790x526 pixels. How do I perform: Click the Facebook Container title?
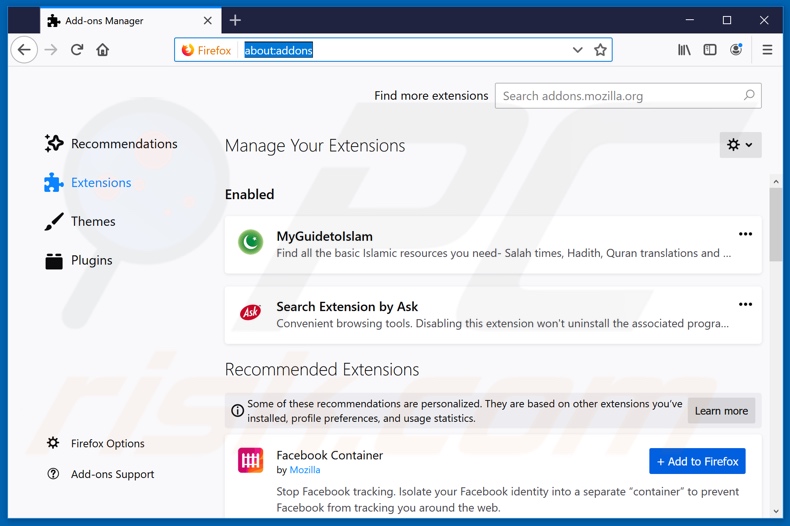click(330, 455)
